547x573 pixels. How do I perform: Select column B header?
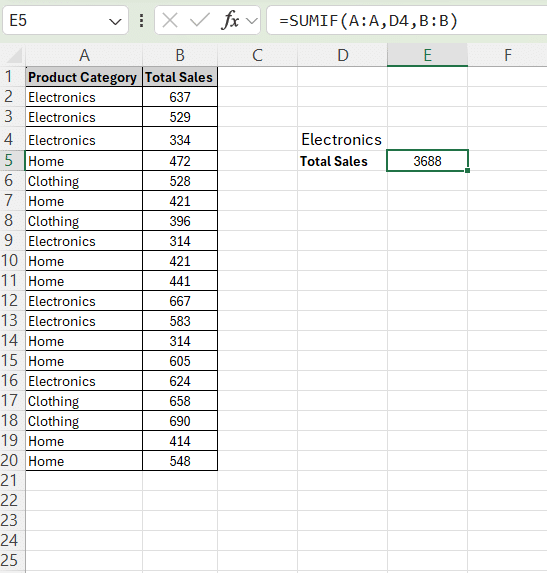(180, 56)
